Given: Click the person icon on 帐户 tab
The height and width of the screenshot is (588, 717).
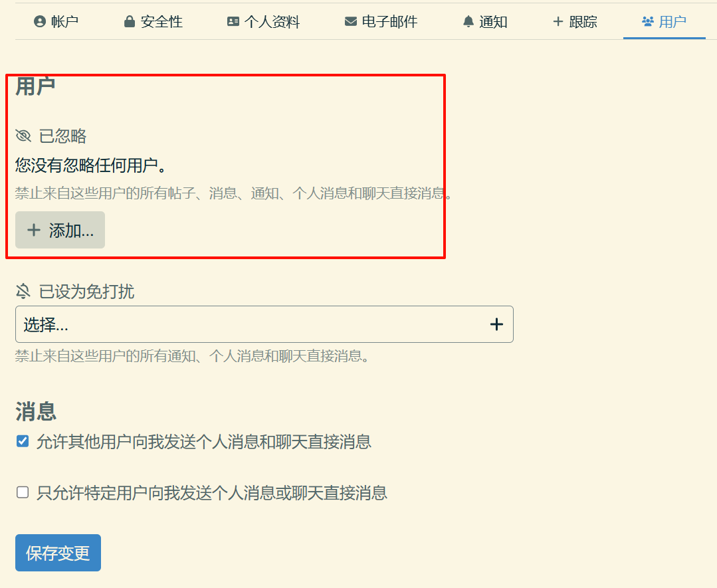Looking at the screenshot, I should tap(40, 22).
